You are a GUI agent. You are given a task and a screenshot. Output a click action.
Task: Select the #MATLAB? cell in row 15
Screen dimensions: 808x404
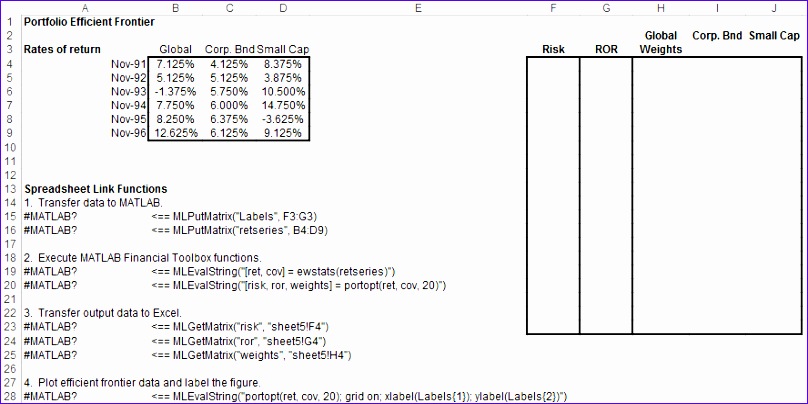(50, 216)
